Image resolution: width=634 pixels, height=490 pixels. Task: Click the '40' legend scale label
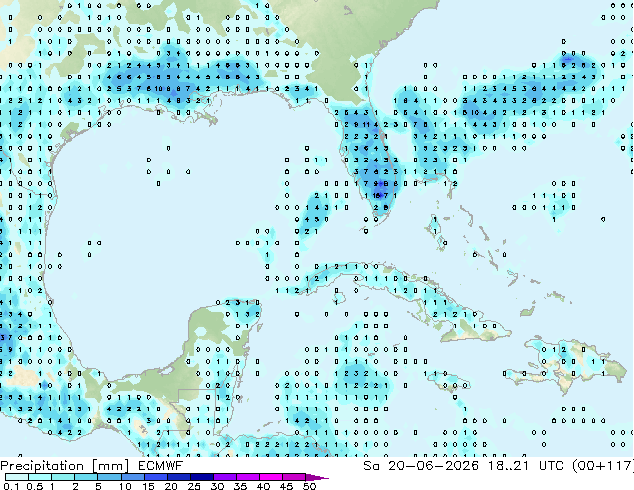coord(263,486)
